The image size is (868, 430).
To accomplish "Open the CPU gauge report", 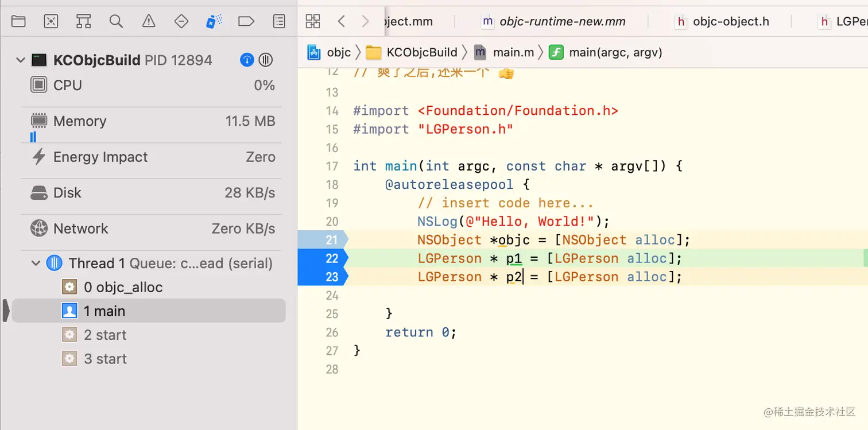I will 153,85.
